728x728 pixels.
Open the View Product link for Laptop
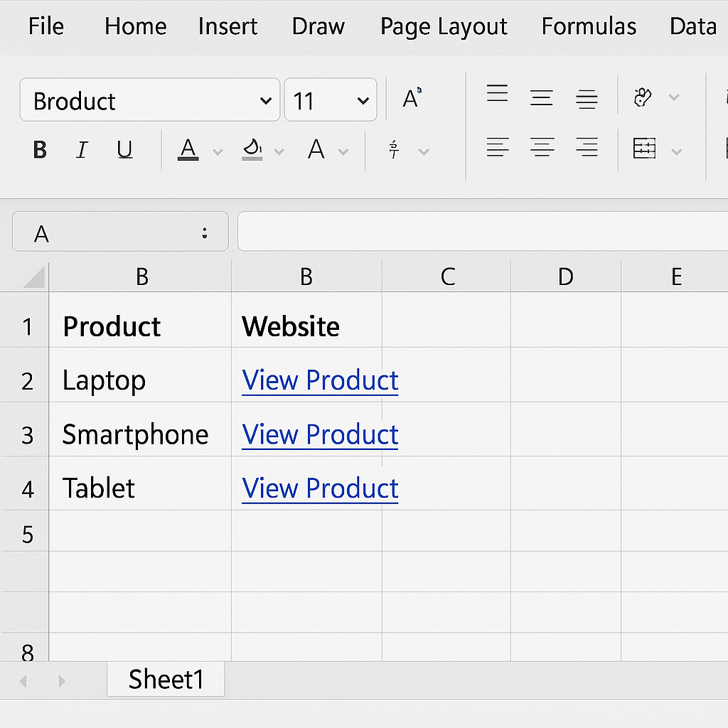320,381
